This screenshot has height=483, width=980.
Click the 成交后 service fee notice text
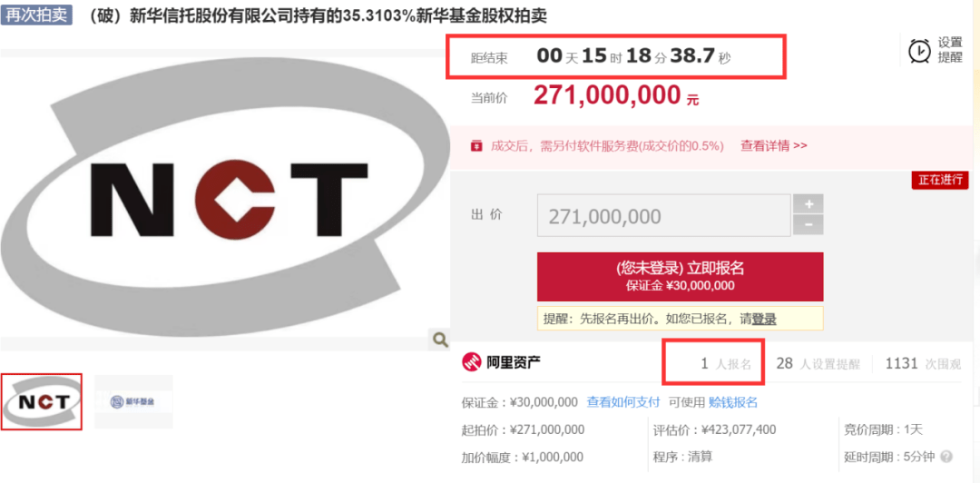click(x=607, y=146)
